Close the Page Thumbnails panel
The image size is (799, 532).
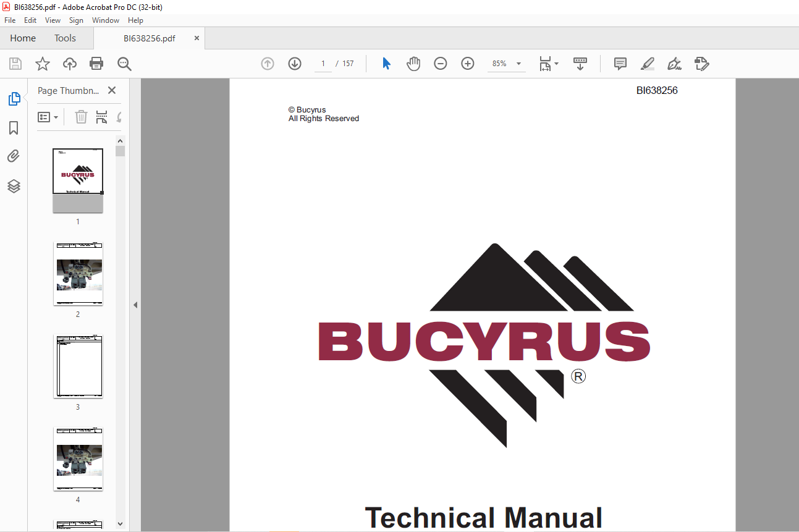pos(112,90)
